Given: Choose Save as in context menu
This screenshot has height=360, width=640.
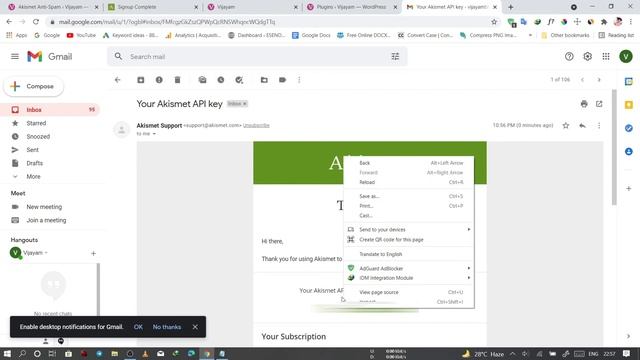Looking at the screenshot, I should point(409,196).
